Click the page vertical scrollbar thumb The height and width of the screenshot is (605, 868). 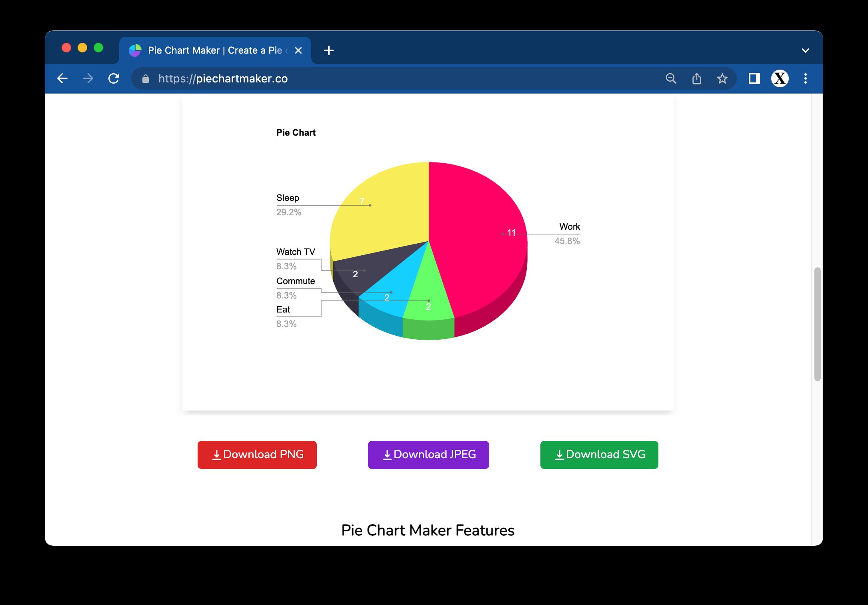click(817, 324)
